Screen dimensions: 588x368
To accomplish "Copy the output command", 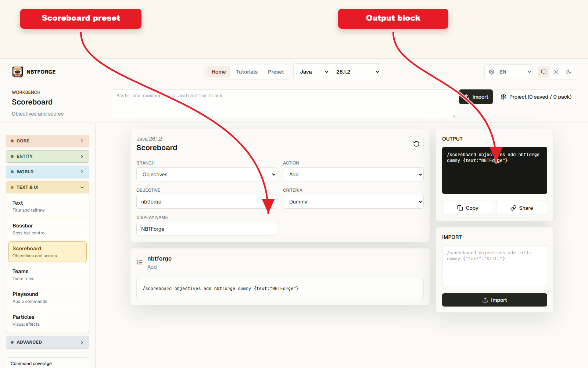I will click(x=467, y=208).
